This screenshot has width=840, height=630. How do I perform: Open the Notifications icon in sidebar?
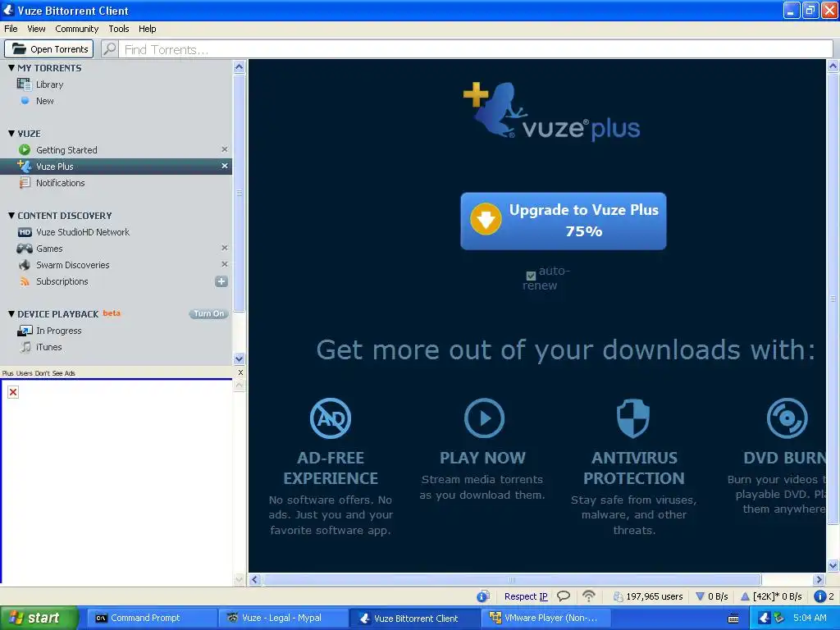pyautogui.click(x=24, y=183)
